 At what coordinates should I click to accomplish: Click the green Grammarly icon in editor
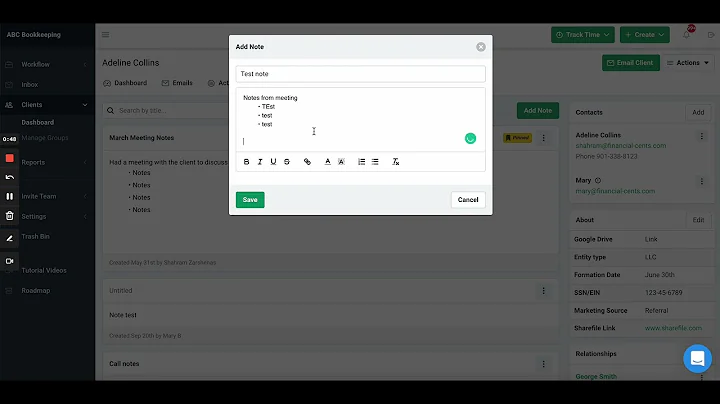click(470, 138)
